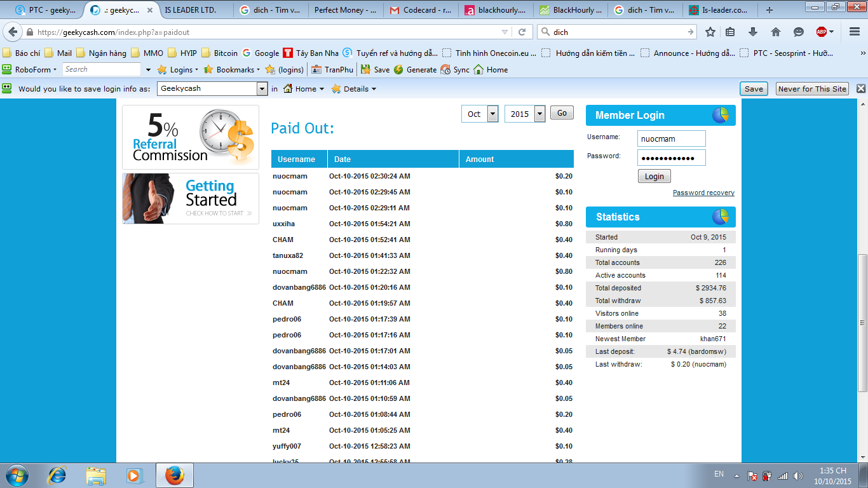Click the Password recovery link
The width and height of the screenshot is (868, 488).
(x=703, y=193)
